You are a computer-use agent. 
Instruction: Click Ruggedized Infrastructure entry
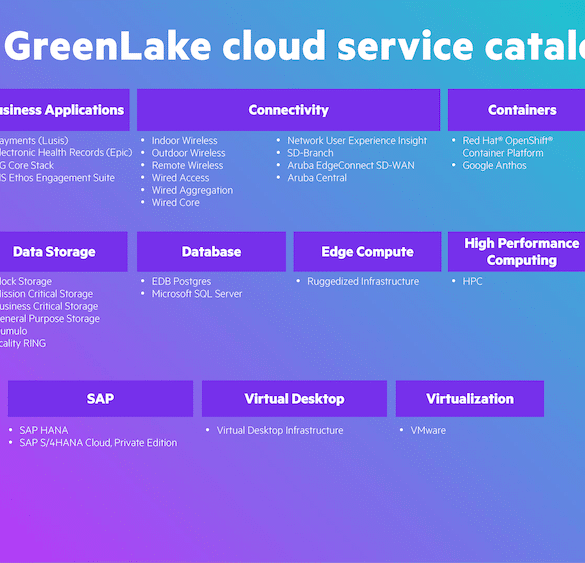(363, 281)
